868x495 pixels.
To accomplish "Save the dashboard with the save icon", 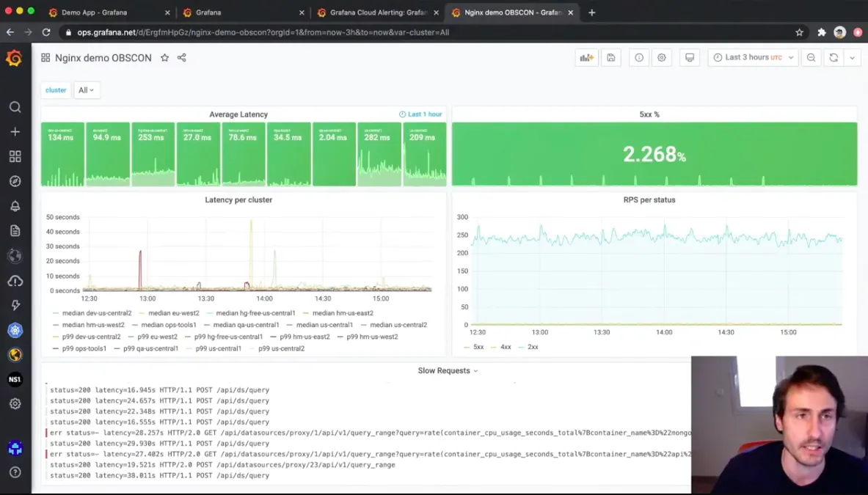I will coord(611,57).
